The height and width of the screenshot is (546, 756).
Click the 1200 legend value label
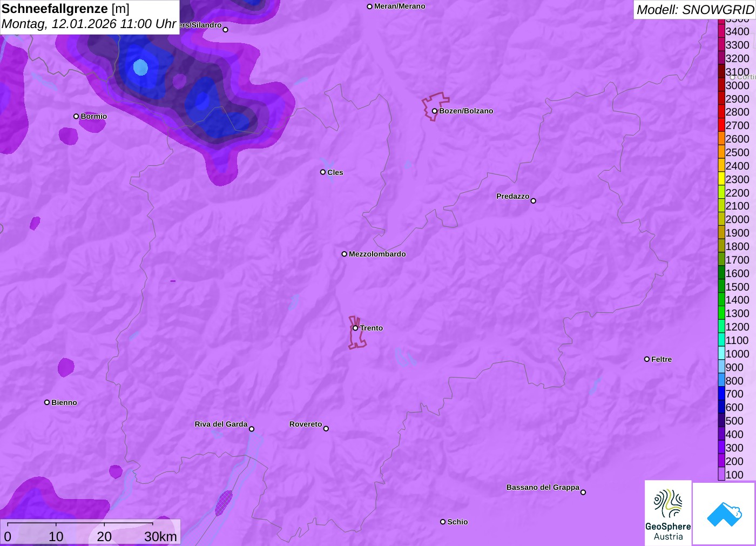(737, 327)
